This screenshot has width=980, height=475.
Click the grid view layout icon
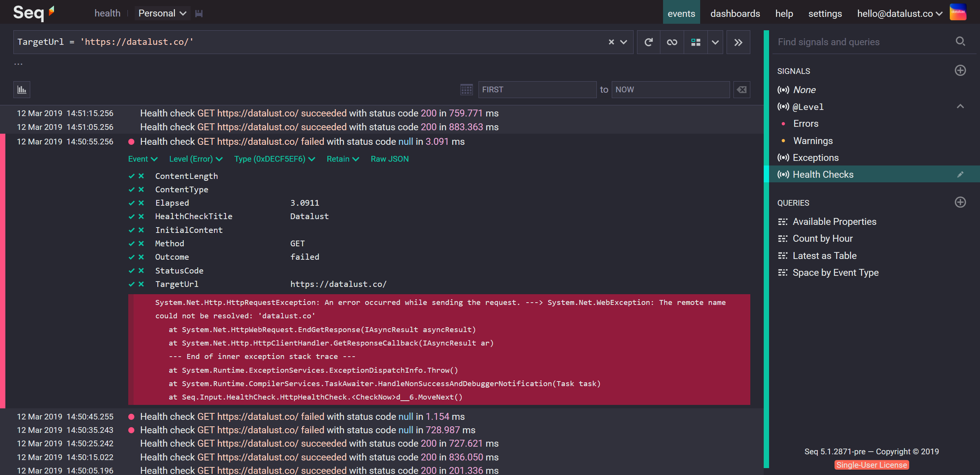click(696, 42)
